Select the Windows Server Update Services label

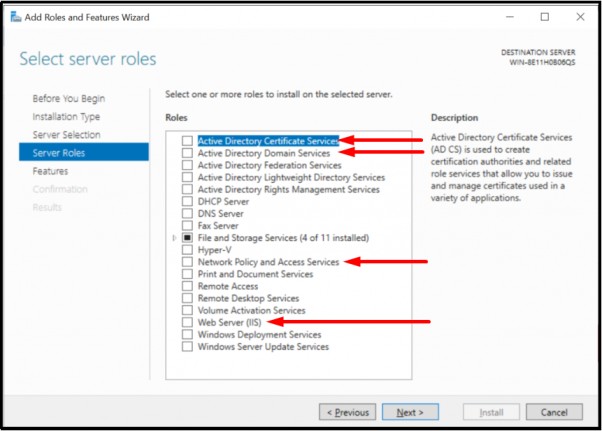[263, 347]
